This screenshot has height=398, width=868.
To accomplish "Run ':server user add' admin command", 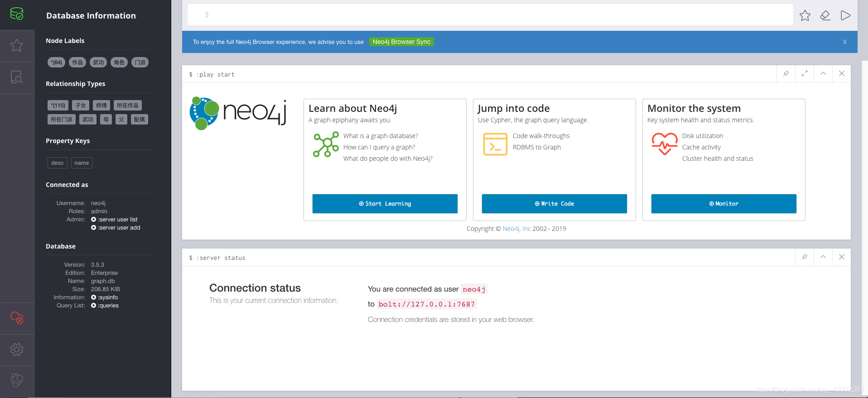I will (116, 228).
